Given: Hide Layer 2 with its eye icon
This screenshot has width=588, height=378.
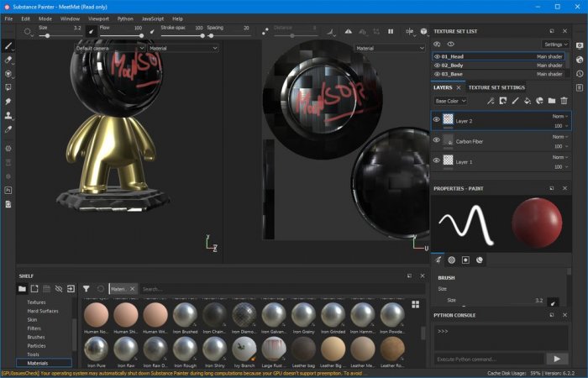Looking at the screenshot, I should coord(436,120).
